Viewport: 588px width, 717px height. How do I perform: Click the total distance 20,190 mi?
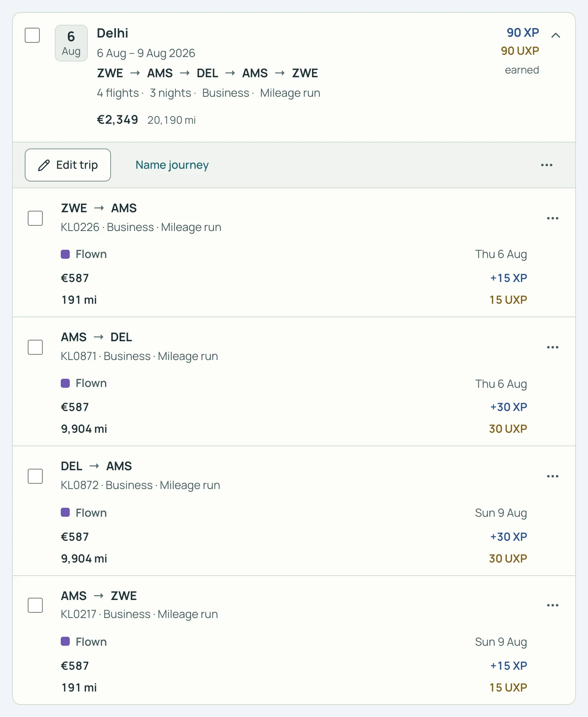point(171,120)
